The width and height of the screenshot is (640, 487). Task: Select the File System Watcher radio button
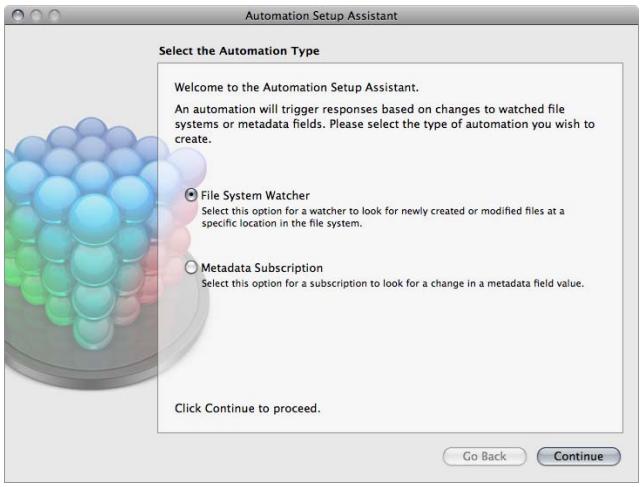point(191,195)
